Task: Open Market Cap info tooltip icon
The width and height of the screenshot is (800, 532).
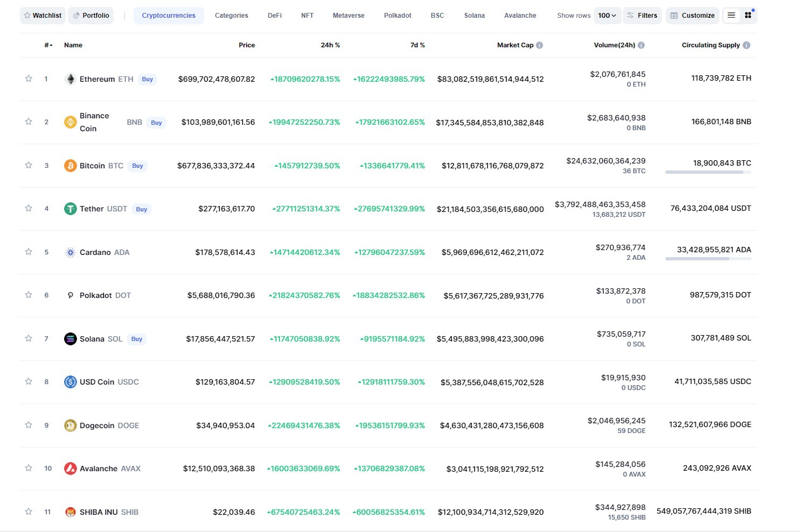Action: (x=539, y=45)
